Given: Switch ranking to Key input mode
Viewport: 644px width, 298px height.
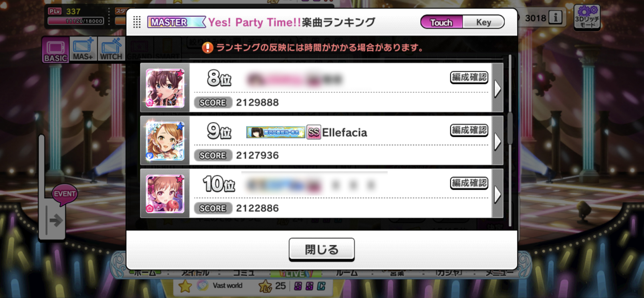Looking at the screenshot, I should pos(484,22).
